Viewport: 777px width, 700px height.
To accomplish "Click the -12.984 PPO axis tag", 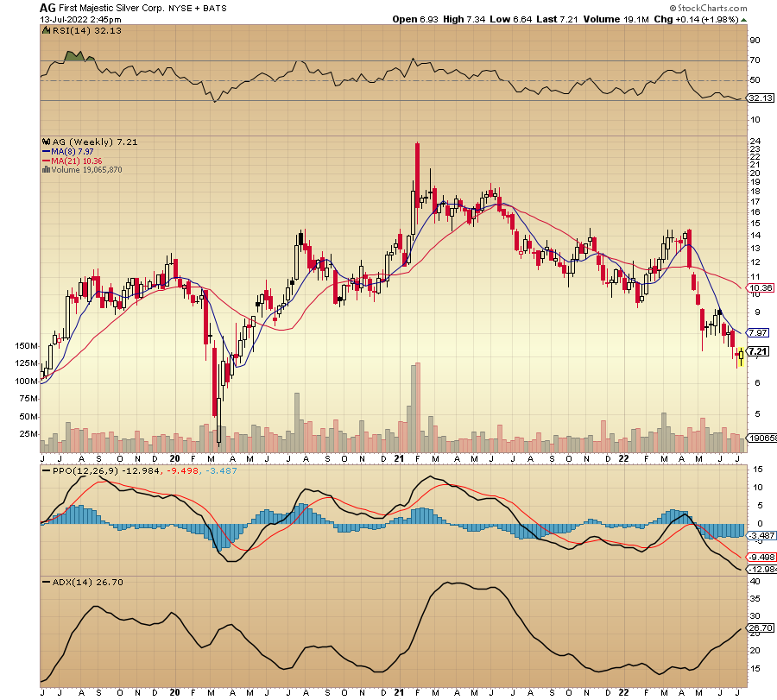I will pos(762,569).
